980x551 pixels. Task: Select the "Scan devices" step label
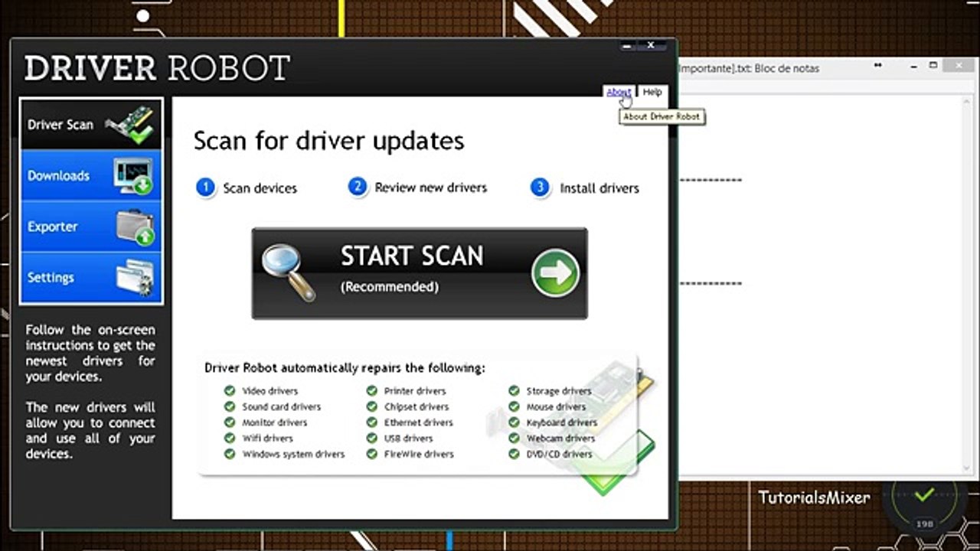(x=260, y=188)
